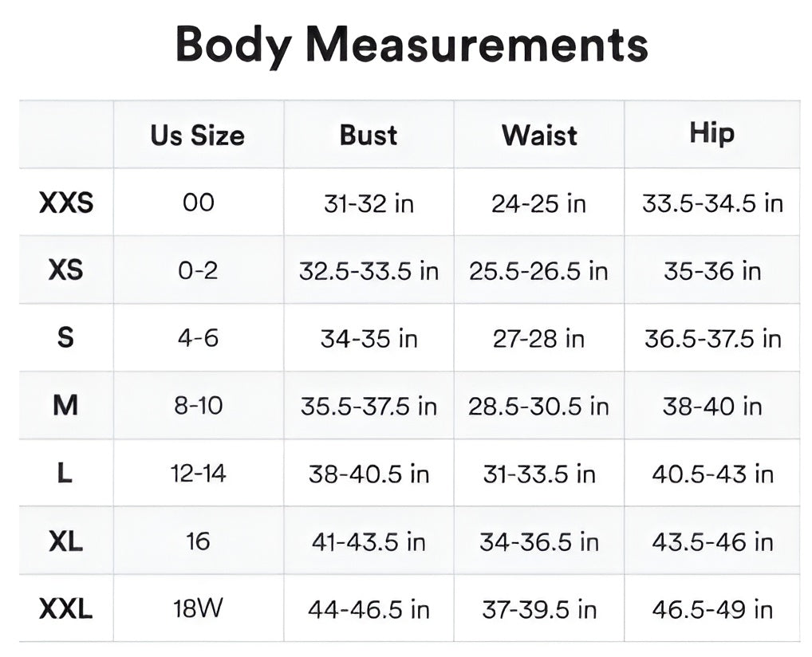Click the M size row label
Screen dimensions: 812x657
66,406
